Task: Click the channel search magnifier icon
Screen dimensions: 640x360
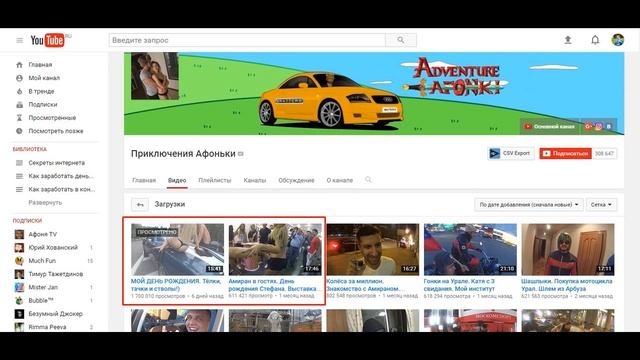Action: click(368, 180)
